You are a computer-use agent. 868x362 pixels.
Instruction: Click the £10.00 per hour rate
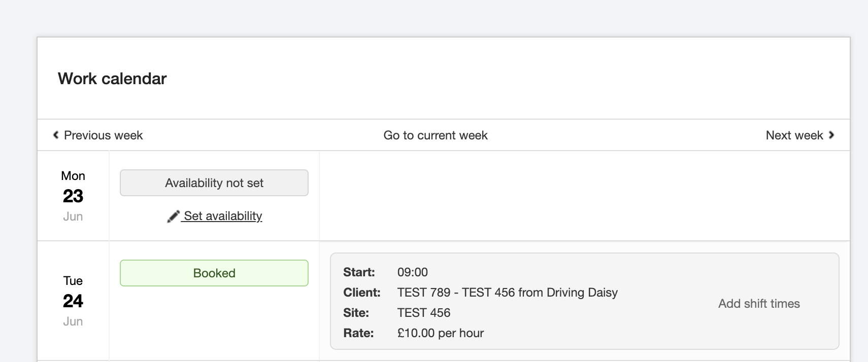click(x=440, y=333)
